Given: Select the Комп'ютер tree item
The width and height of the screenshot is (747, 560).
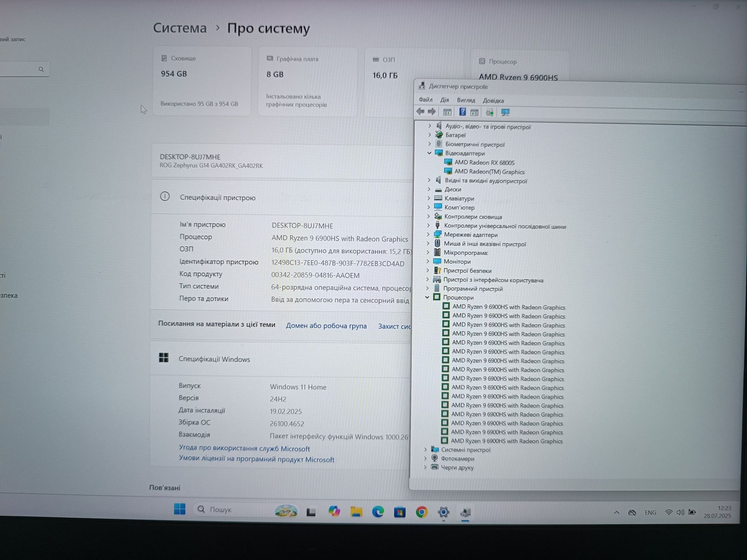Looking at the screenshot, I should (459, 207).
